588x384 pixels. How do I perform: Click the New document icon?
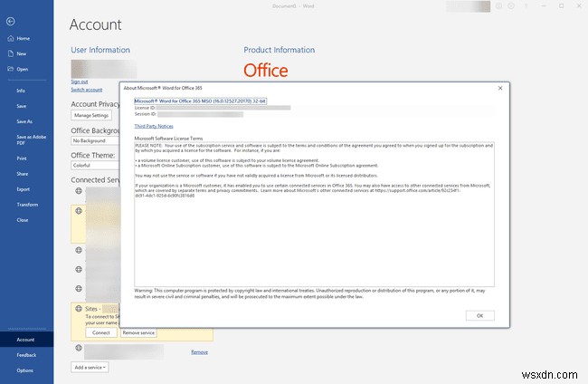point(11,53)
